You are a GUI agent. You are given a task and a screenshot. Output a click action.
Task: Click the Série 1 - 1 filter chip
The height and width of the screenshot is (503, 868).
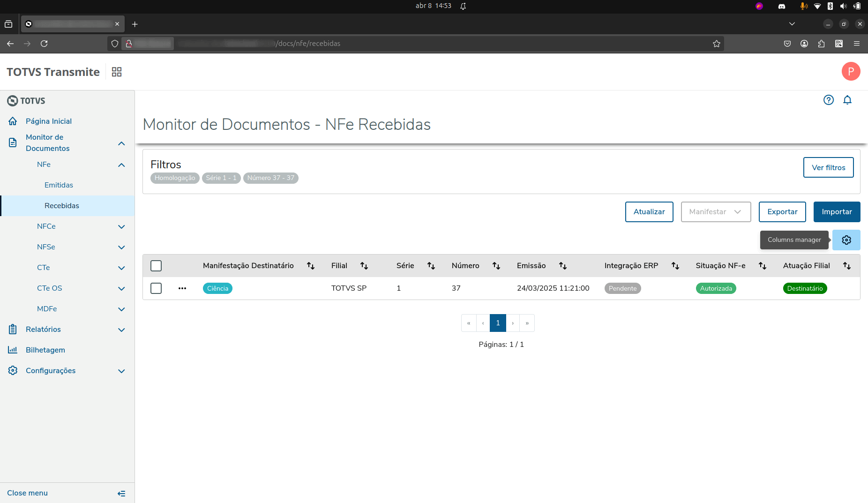click(x=221, y=178)
